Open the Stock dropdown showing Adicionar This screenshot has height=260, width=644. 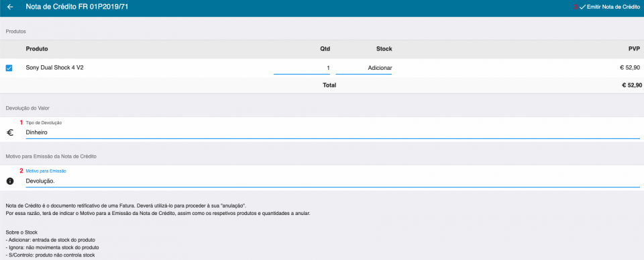click(x=364, y=68)
